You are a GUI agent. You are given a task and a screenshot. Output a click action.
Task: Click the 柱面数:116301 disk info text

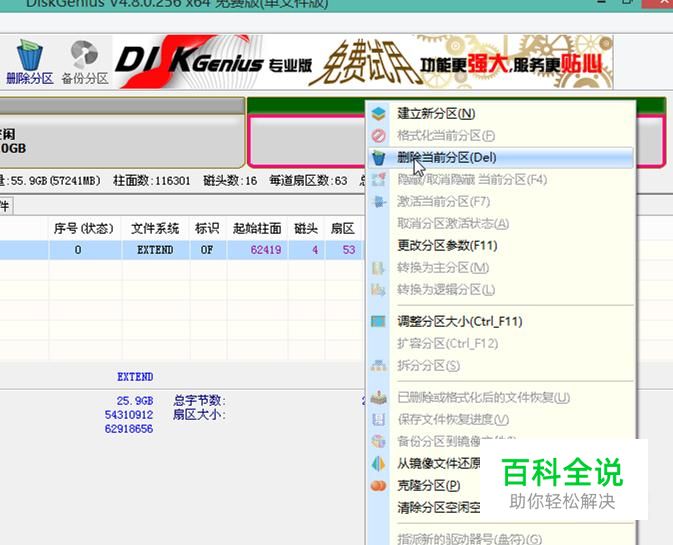(152, 181)
